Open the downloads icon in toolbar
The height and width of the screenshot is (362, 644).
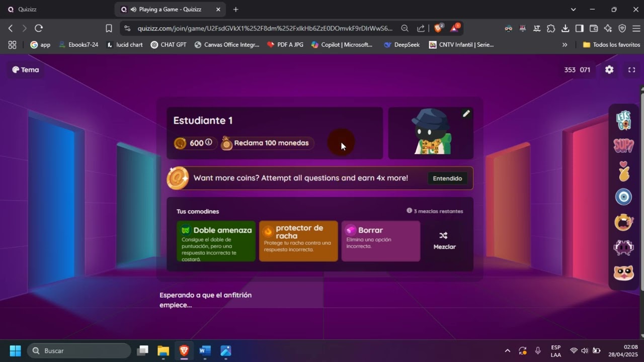click(565, 29)
